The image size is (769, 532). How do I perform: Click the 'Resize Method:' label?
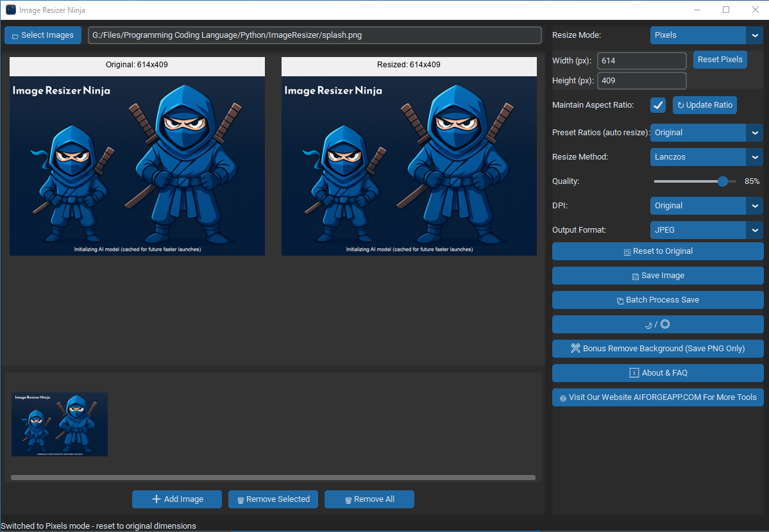(x=580, y=157)
